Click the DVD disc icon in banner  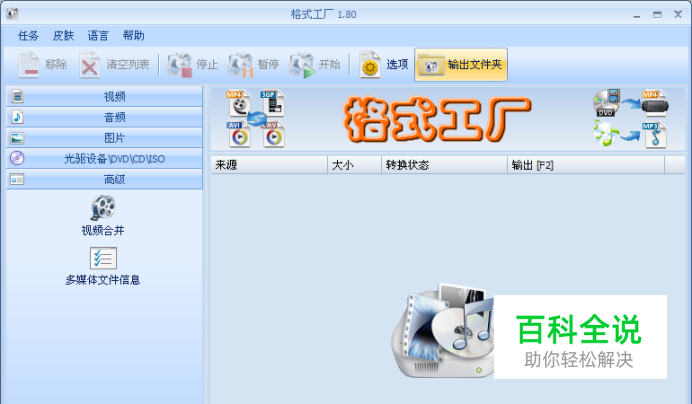[606, 103]
